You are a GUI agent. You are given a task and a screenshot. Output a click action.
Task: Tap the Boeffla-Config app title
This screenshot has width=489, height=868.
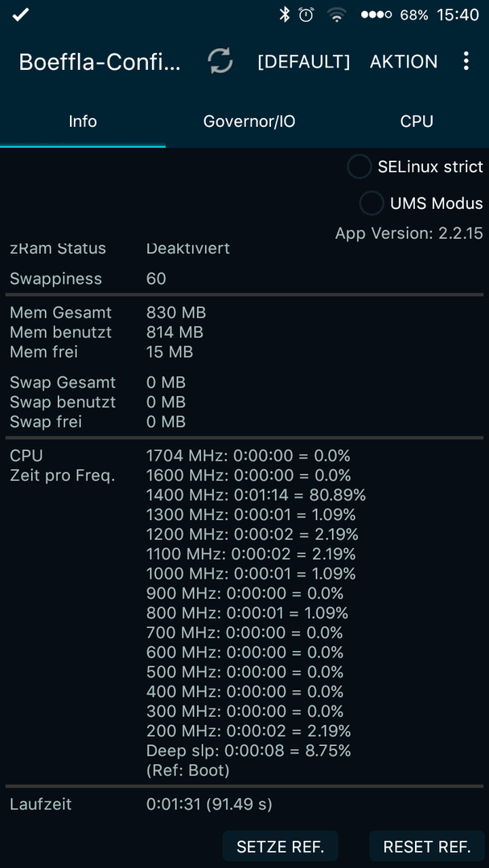tap(100, 62)
